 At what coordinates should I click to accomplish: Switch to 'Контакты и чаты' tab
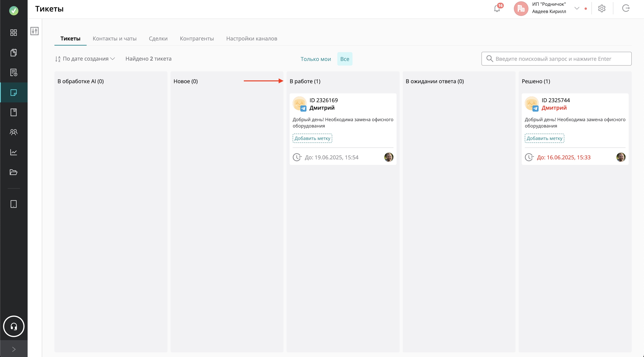(x=114, y=39)
